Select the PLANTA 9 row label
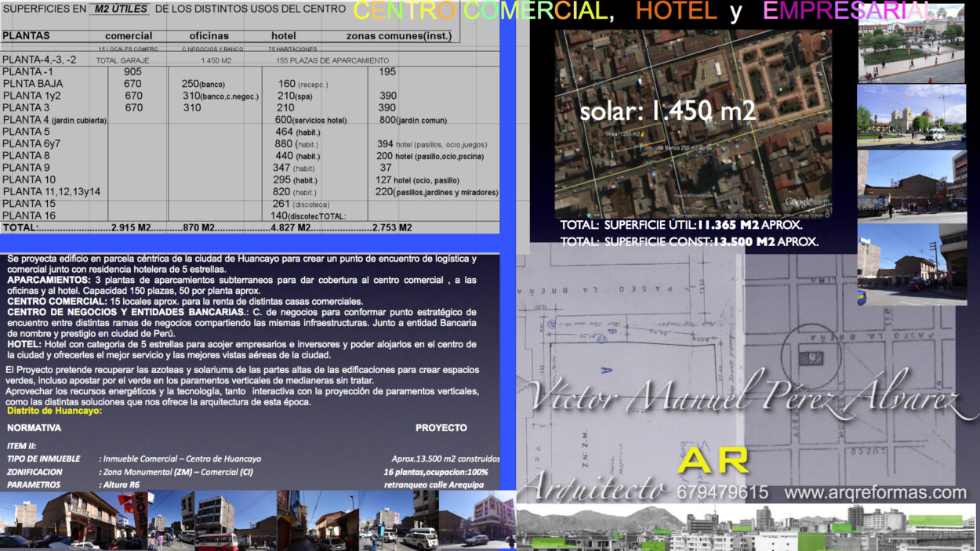The width and height of the screenshot is (980, 551). 26,168
